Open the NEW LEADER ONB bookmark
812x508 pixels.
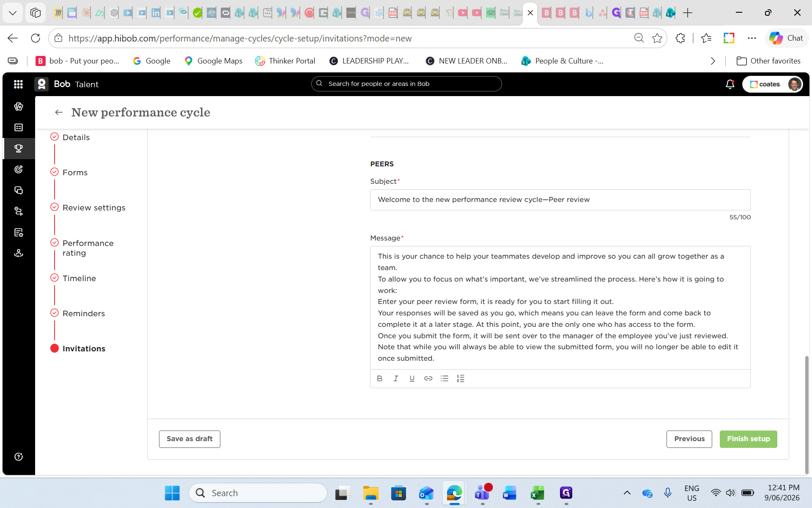[x=466, y=61]
